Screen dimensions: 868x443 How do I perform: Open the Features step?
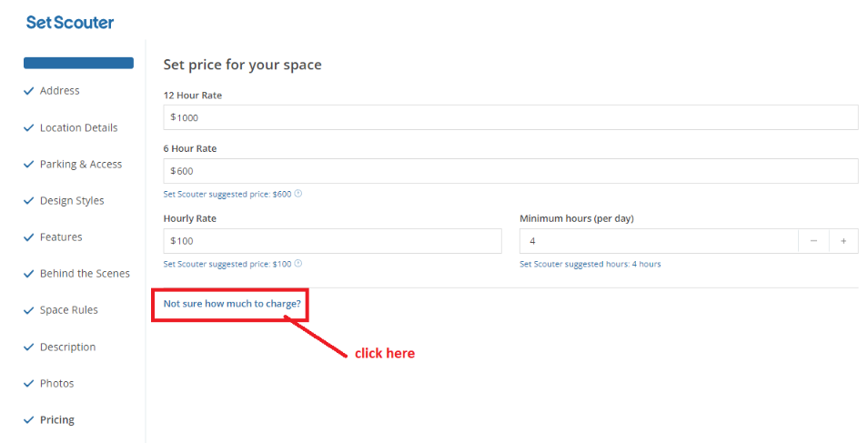point(61,237)
